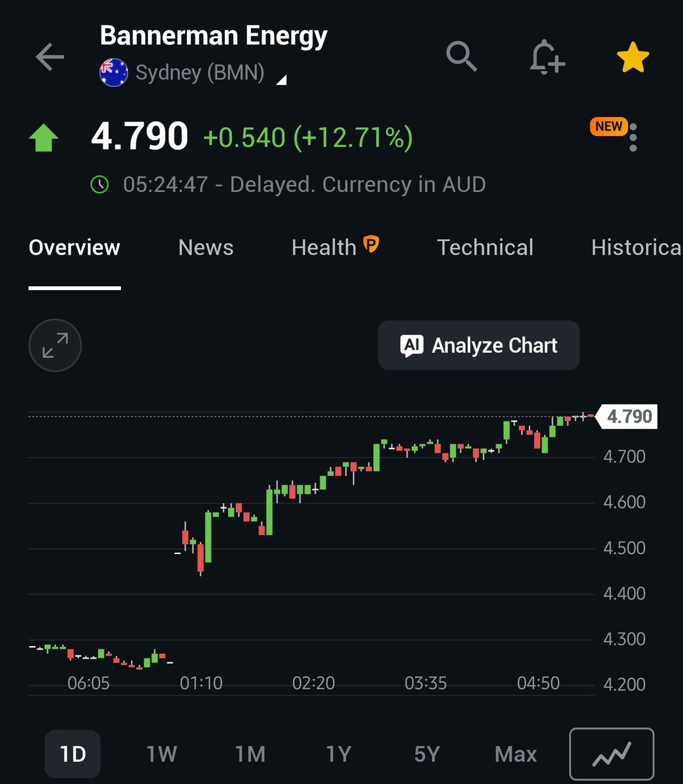Select the Overview tab

(75, 248)
